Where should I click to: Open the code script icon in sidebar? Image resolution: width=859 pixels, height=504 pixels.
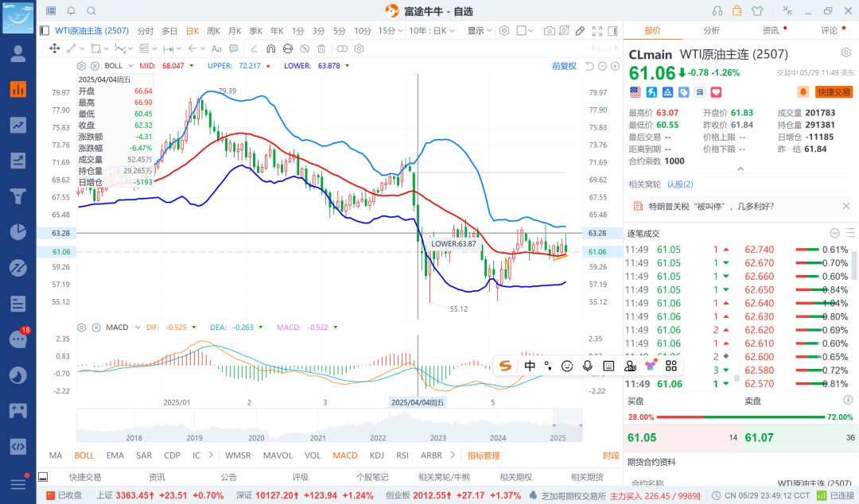(x=18, y=447)
